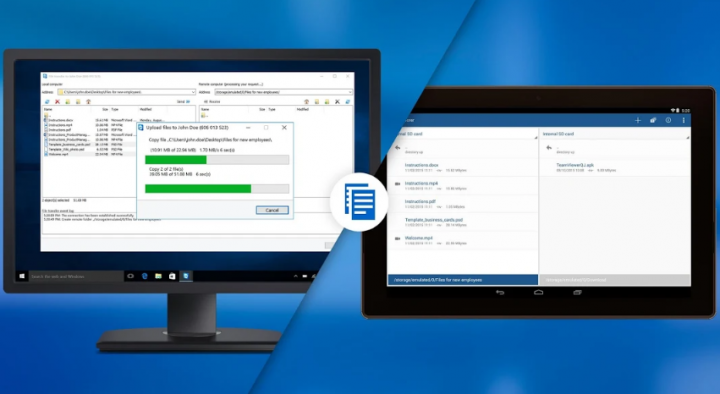720x394 pixels.
Task: Open left pane SD card storage dropdown
Action: [x=463, y=134]
